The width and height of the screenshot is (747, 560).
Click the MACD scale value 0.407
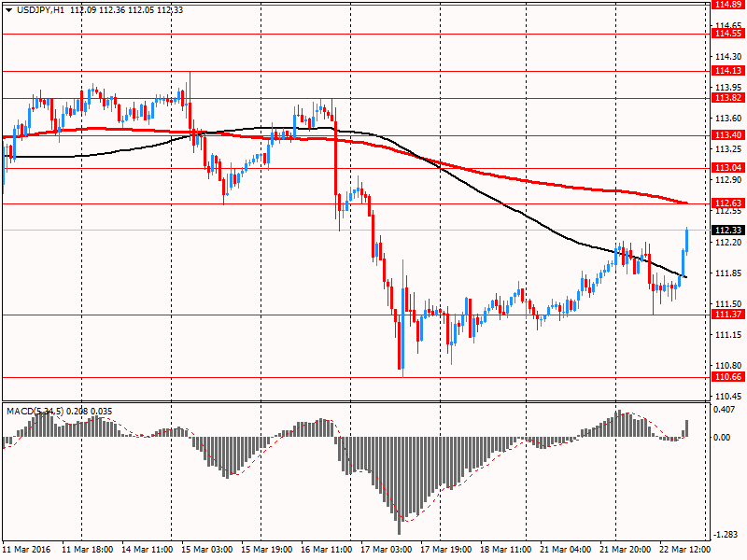725,410
